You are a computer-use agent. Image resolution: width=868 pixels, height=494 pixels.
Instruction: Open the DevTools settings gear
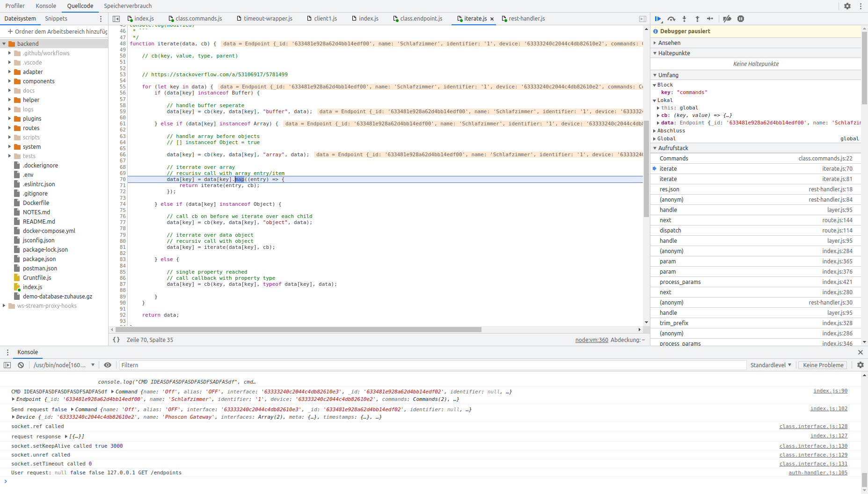pos(848,6)
